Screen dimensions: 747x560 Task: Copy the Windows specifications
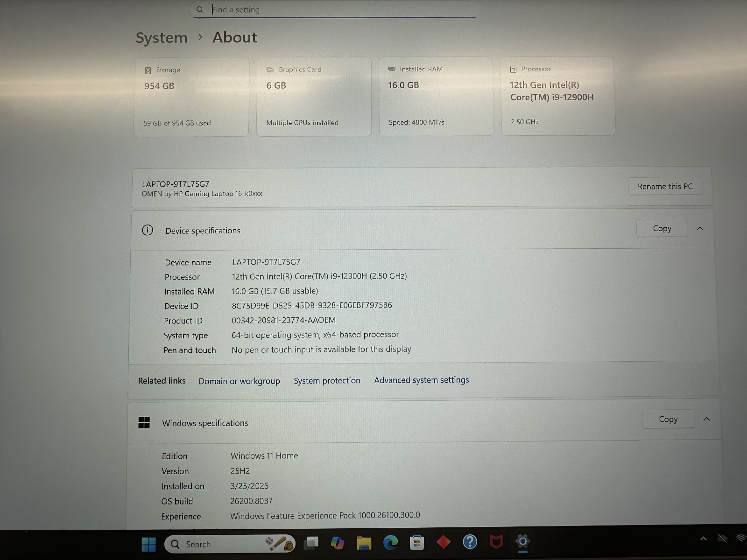668,419
